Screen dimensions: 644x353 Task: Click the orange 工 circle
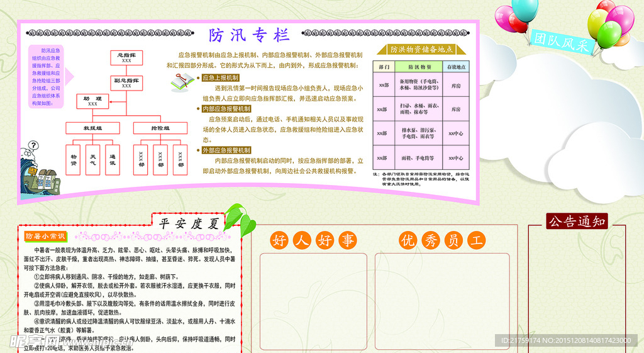(477, 240)
